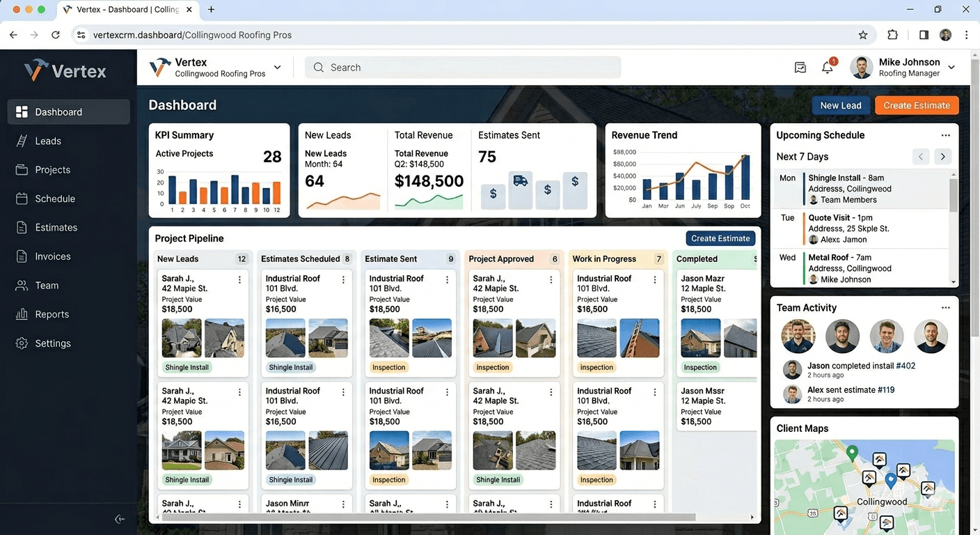Image resolution: width=980 pixels, height=535 pixels.
Task: Click the Completed column header
Action: (716, 259)
